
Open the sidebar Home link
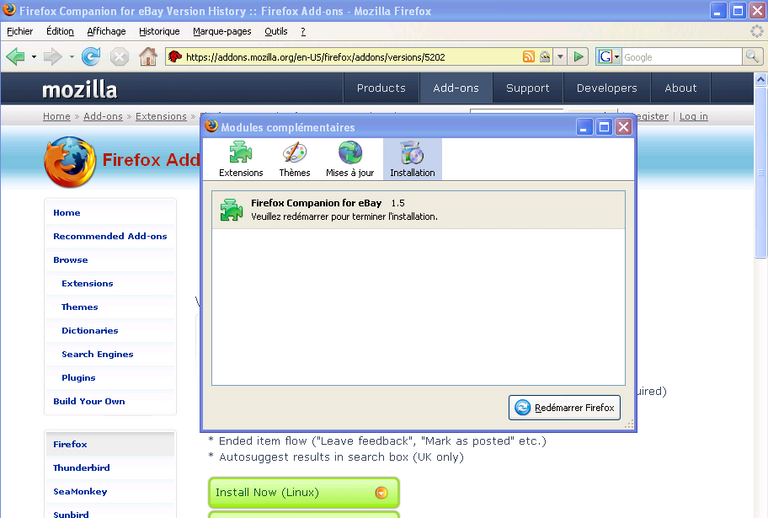(x=67, y=213)
